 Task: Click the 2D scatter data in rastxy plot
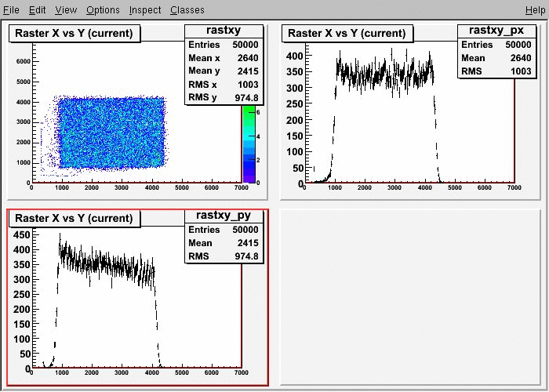point(111,133)
